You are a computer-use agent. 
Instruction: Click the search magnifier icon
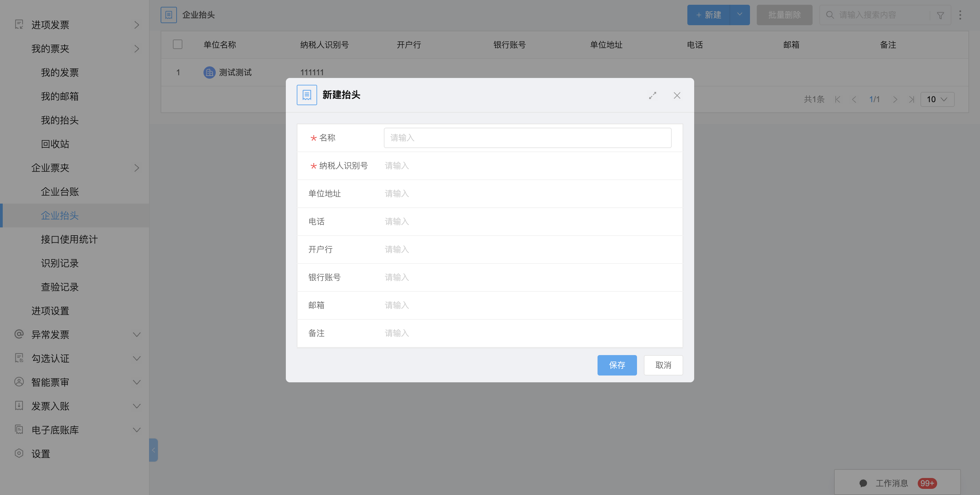coord(830,15)
